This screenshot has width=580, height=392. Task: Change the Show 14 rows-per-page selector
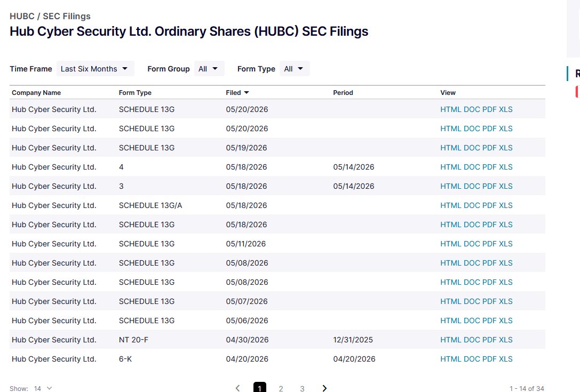click(x=43, y=388)
